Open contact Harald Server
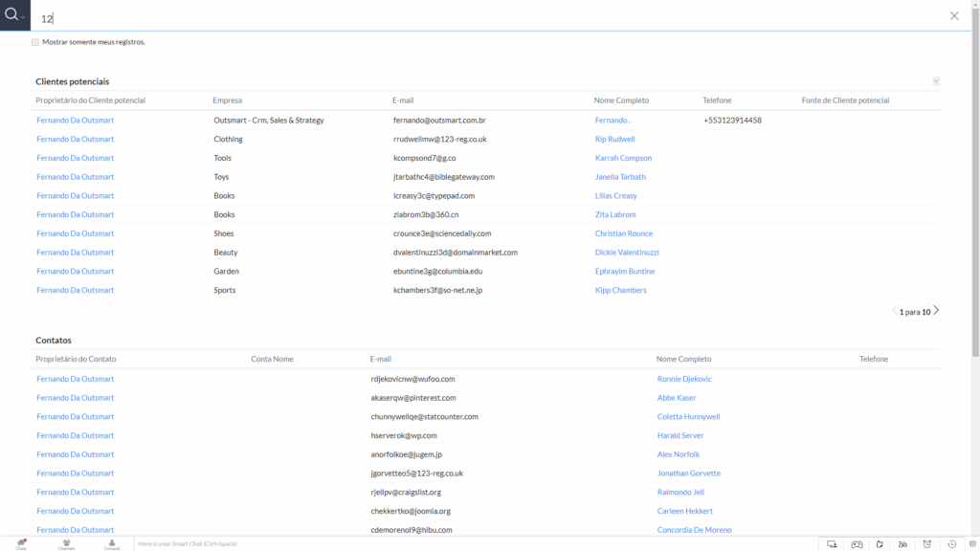 click(x=680, y=435)
